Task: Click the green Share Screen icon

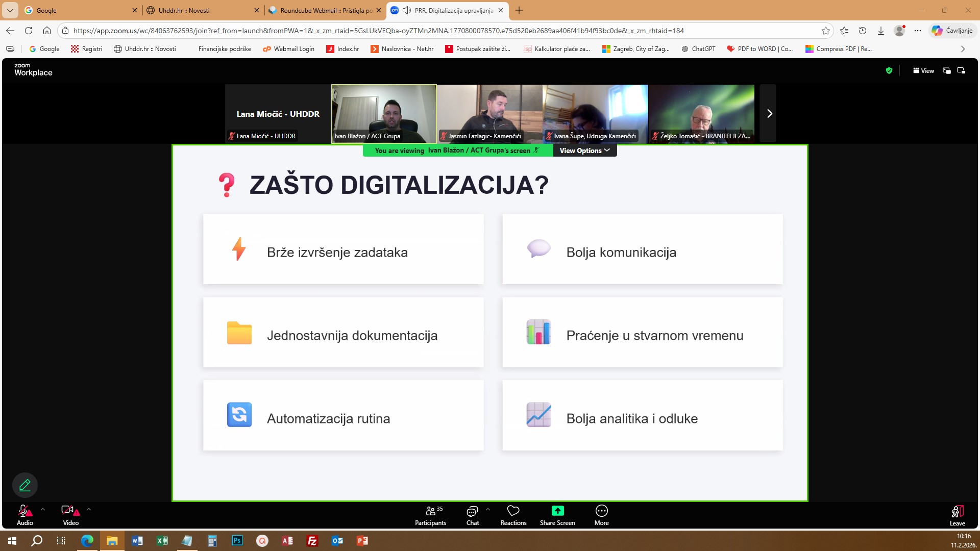Action: pyautogui.click(x=557, y=511)
